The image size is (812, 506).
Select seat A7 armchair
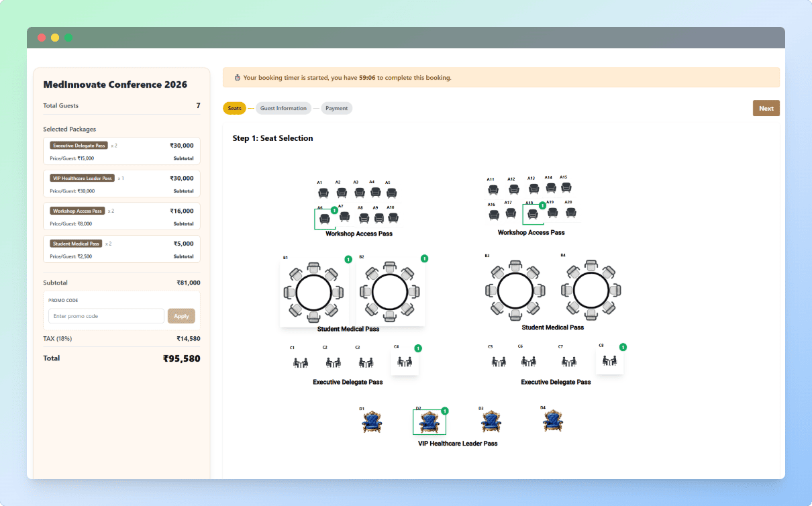click(344, 216)
